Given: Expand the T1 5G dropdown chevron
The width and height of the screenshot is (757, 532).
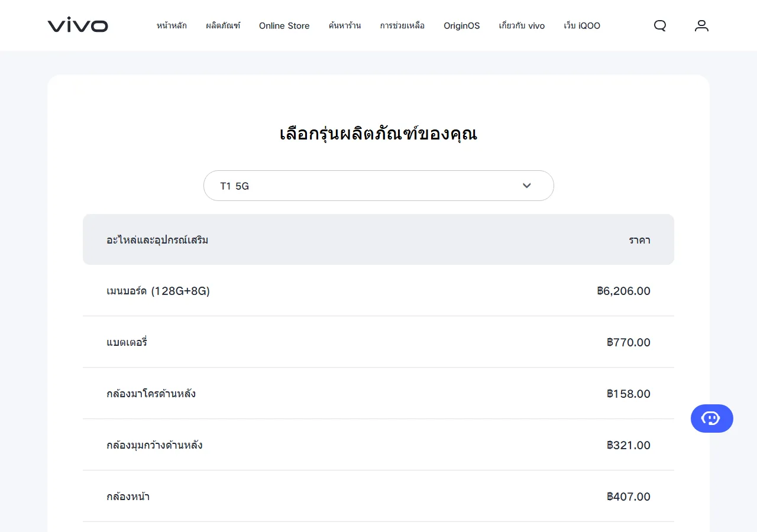Looking at the screenshot, I should click(527, 186).
